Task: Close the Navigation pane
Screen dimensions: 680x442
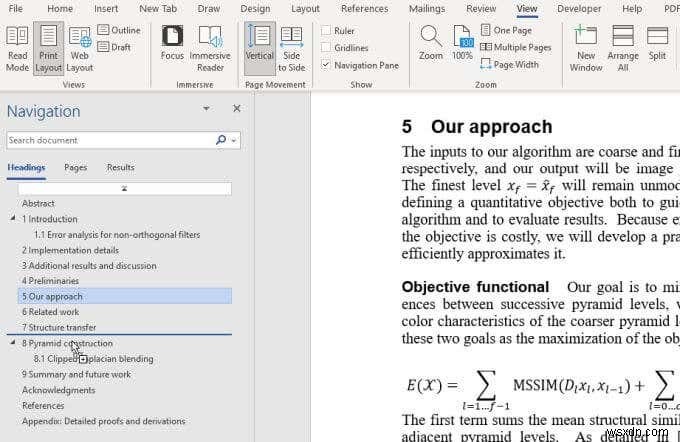Action: tap(237, 108)
